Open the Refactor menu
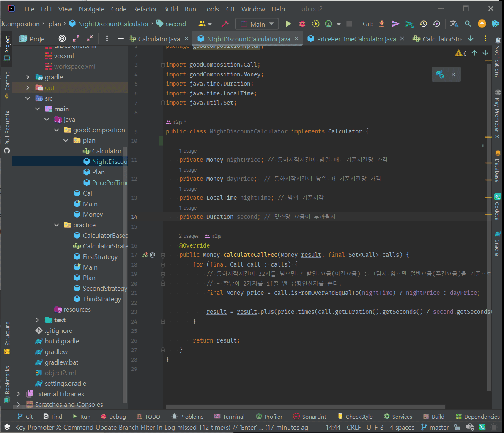 click(x=145, y=9)
